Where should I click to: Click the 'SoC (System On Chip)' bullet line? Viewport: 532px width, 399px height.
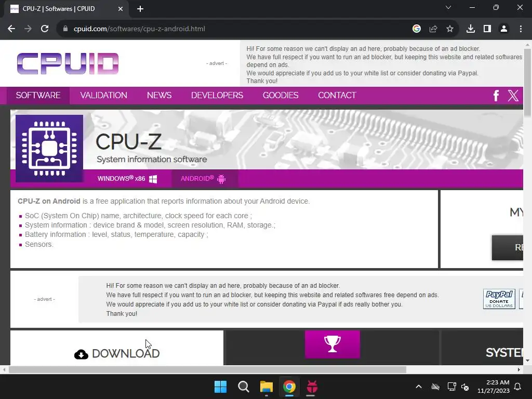[x=138, y=216]
